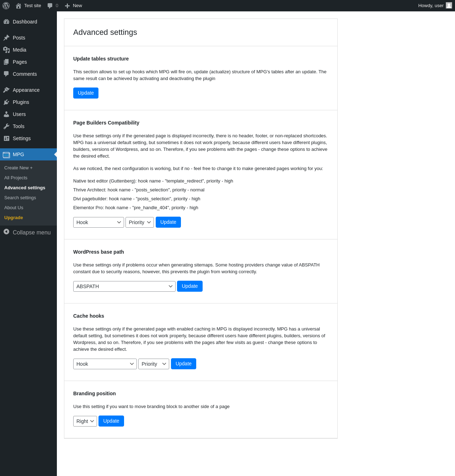This screenshot has width=455, height=476.
Task: Open the Branding position Right dropdown
Action: click(85, 421)
